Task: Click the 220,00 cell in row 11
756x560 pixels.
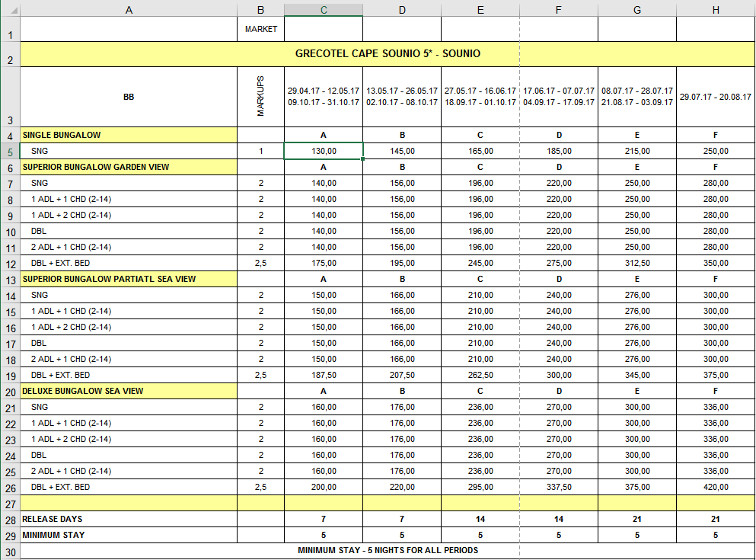Action: 559,247
